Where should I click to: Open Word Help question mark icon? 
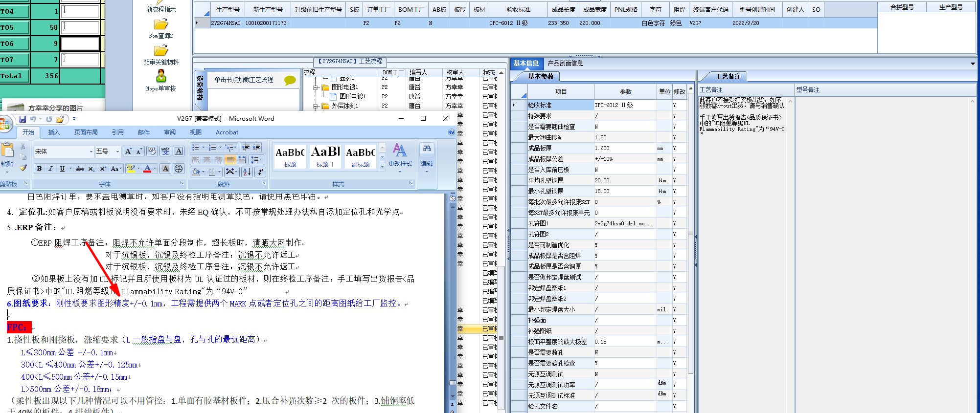[452, 132]
